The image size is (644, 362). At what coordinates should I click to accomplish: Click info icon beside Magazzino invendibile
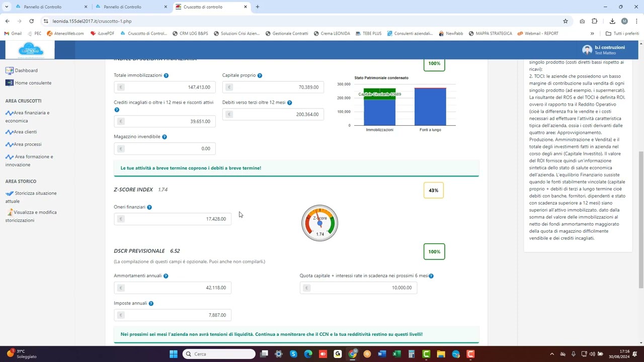point(165,137)
